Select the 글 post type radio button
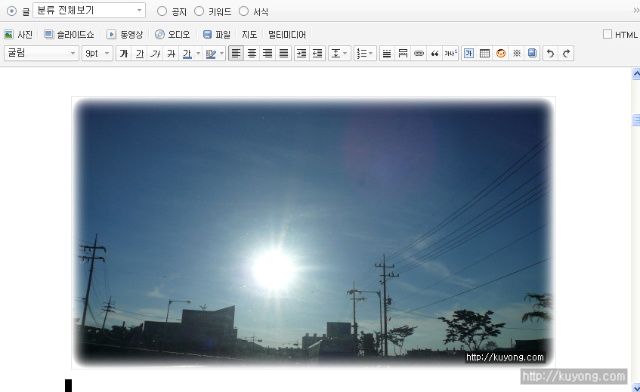The image size is (640, 392). click(x=12, y=11)
